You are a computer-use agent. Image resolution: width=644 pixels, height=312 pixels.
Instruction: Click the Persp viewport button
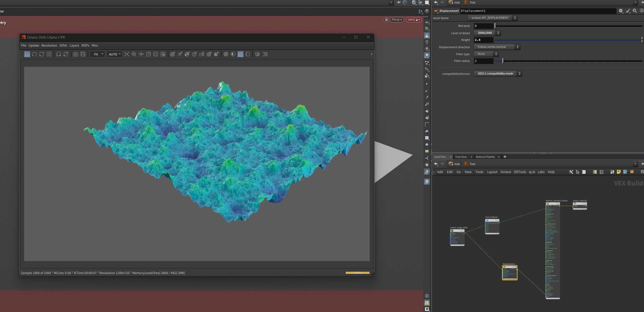point(397,20)
